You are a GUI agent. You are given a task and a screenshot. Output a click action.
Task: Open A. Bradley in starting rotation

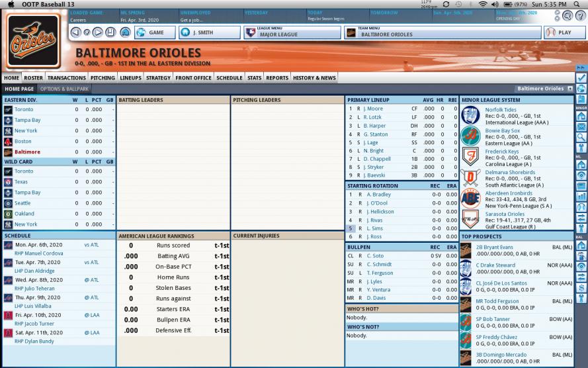coord(379,195)
